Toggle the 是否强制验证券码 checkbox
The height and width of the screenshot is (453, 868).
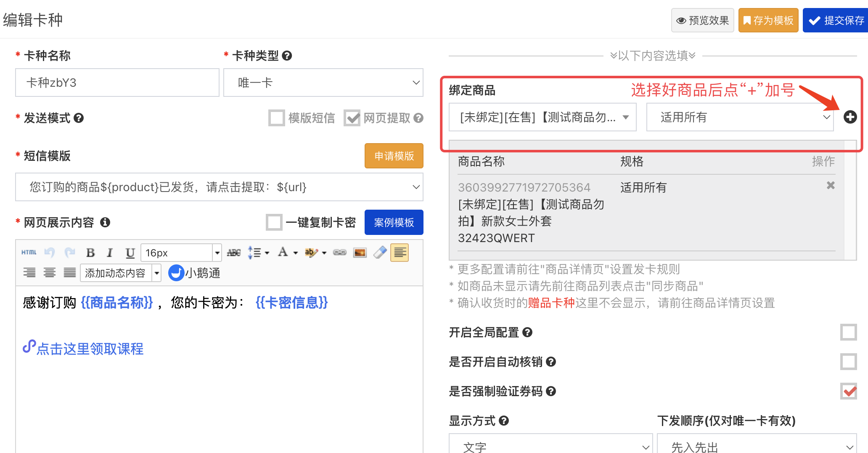(848, 391)
